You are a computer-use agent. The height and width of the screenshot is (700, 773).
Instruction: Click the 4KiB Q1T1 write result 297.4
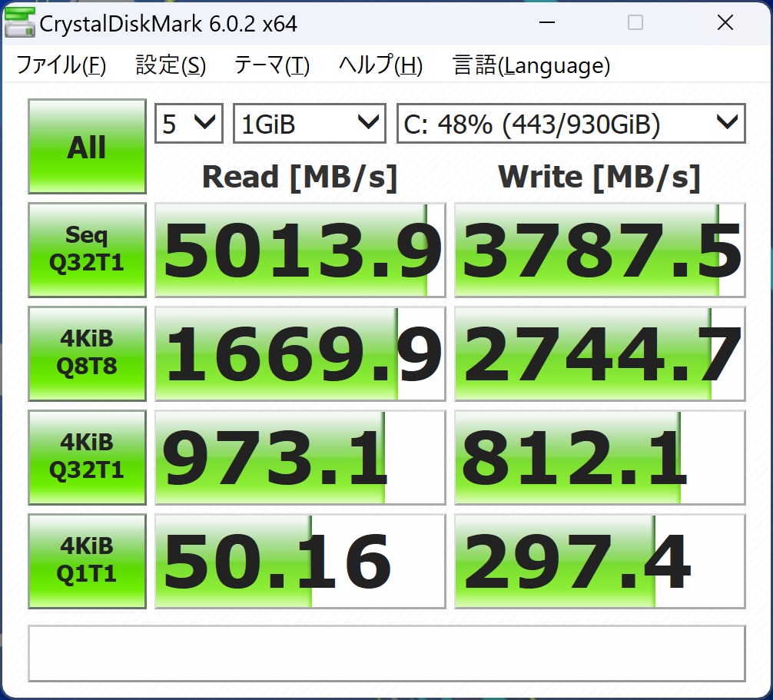point(599,561)
